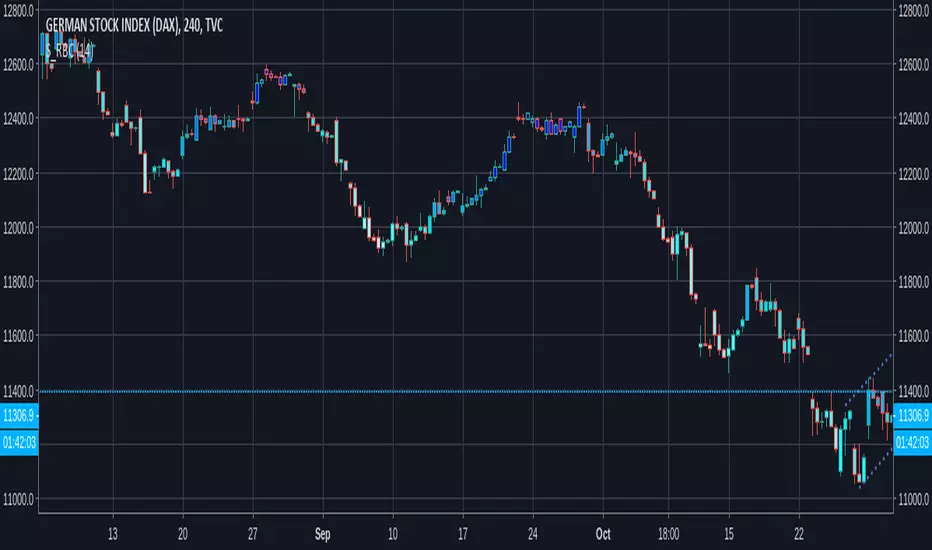Click the horizontal dotted line at 11400.0

coord(465,391)
